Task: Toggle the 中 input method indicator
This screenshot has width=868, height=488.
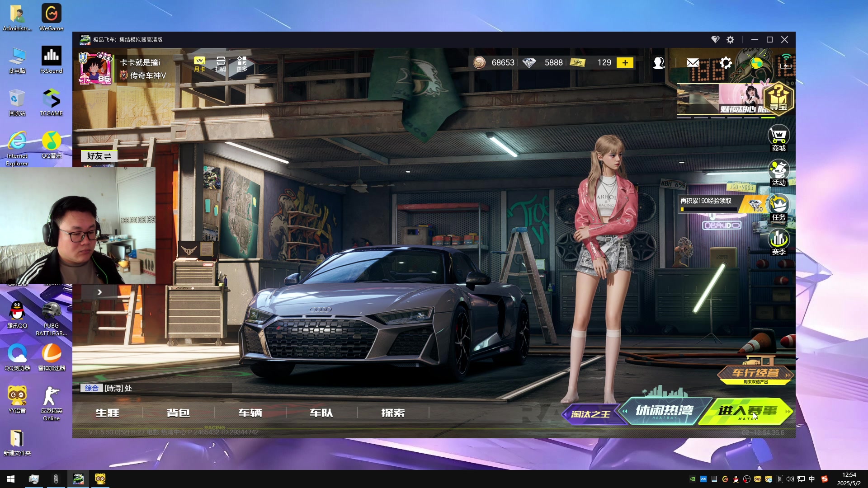Action: click(812, 479)
